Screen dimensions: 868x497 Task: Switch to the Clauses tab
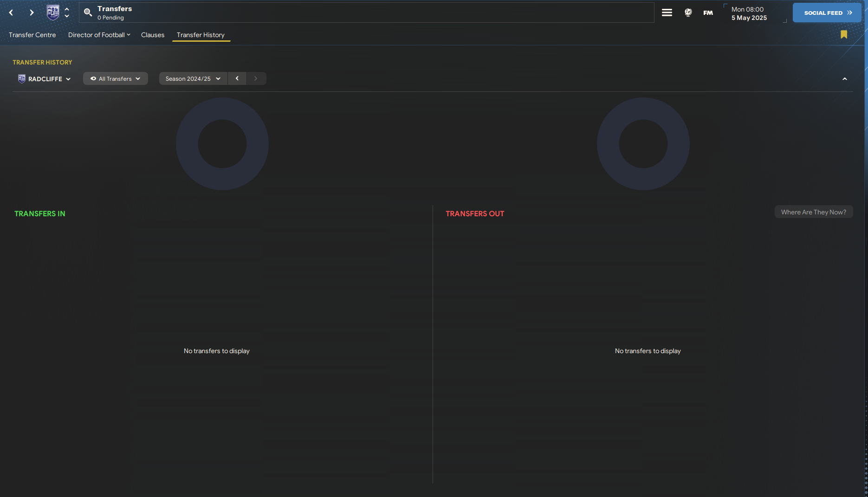click(153, 35)
